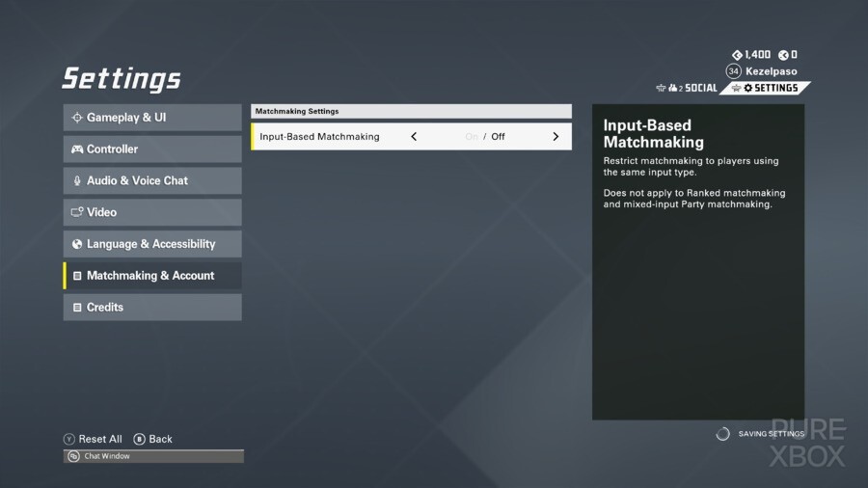
Task: Click the list icon beside Matchmaking & Account
Action: (x=77, y=276)
